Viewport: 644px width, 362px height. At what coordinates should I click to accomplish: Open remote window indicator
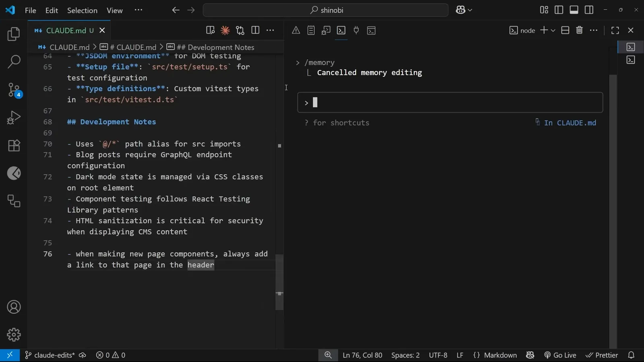(10, 355)
